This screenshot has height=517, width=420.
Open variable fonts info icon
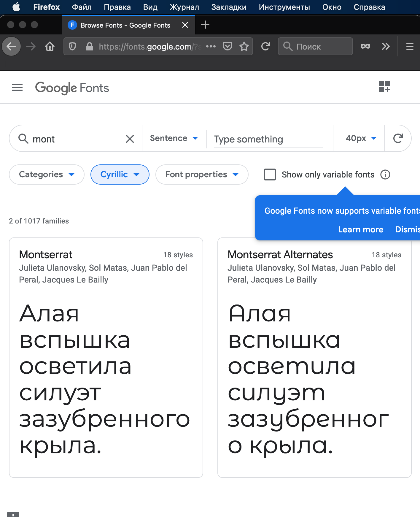pos(385,175)
